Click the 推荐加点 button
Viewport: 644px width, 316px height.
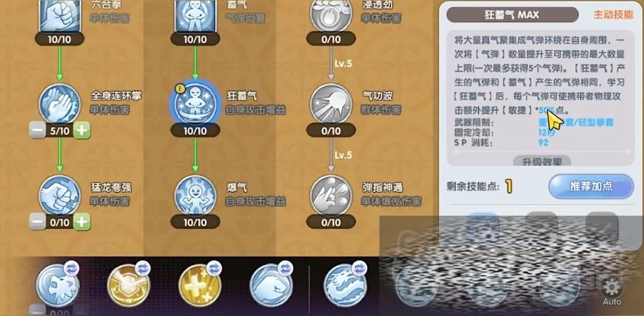[591, 186]
